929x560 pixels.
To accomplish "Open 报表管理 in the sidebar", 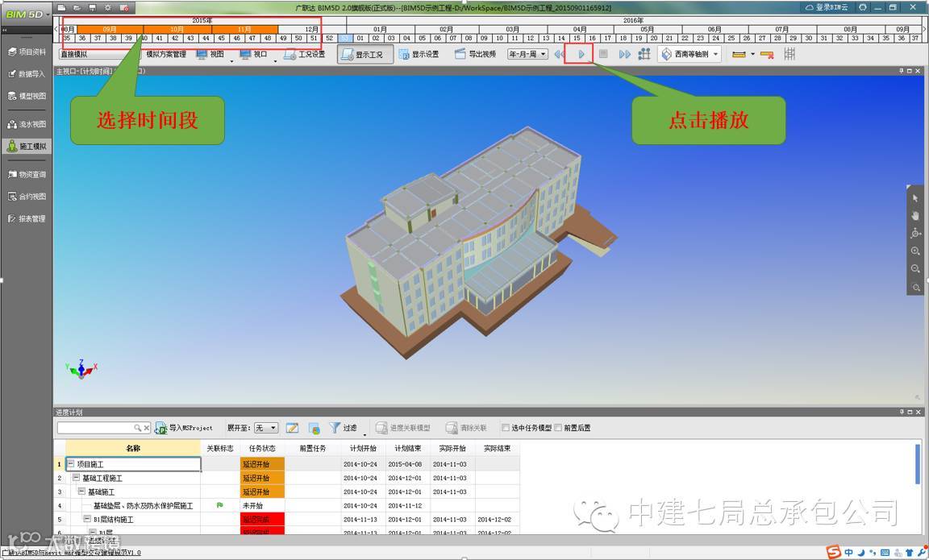I will click(x=27, y=218).
